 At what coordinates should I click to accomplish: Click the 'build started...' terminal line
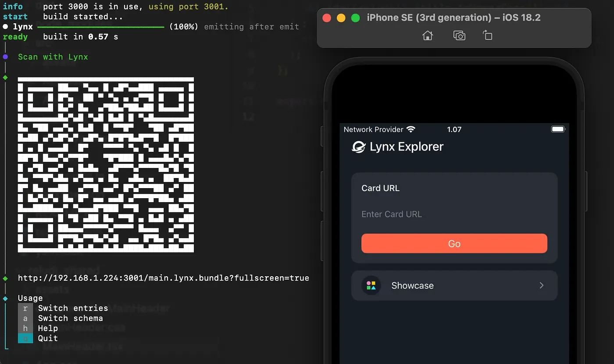(83, 17)
